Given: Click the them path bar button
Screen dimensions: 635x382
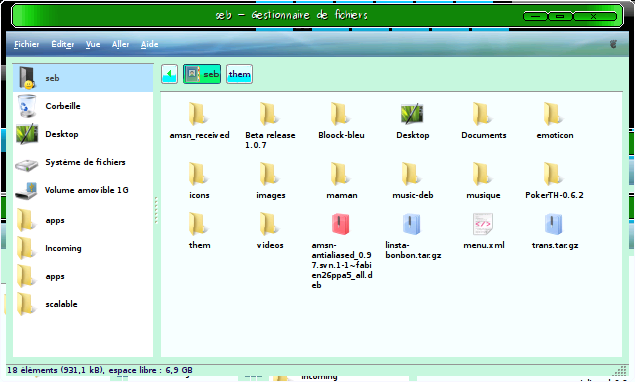Looking at the screenshot, I should click(239, 74).
